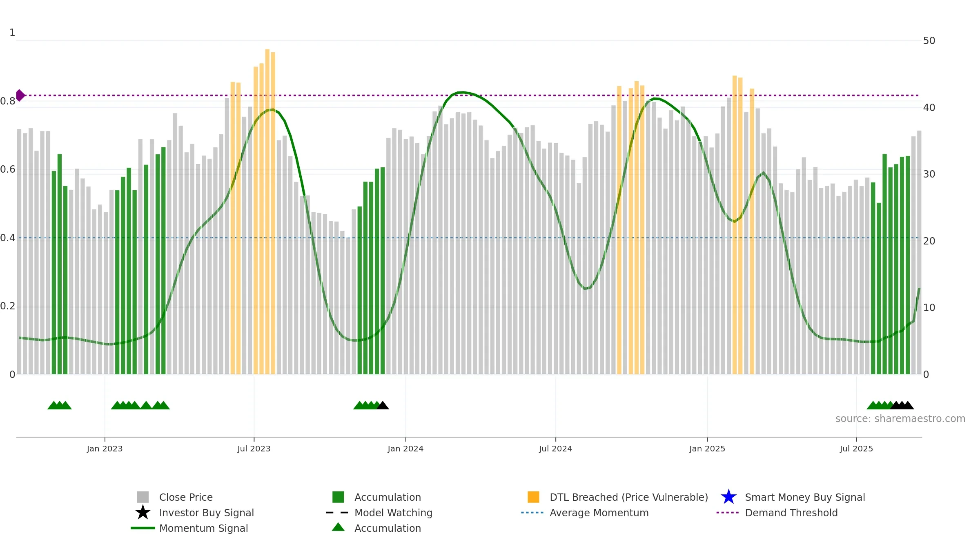This screenshot has width=980, height=551.
Task: Click the Jul 2023 axis label
Action: pyautogui.click(x=254, y=449)
